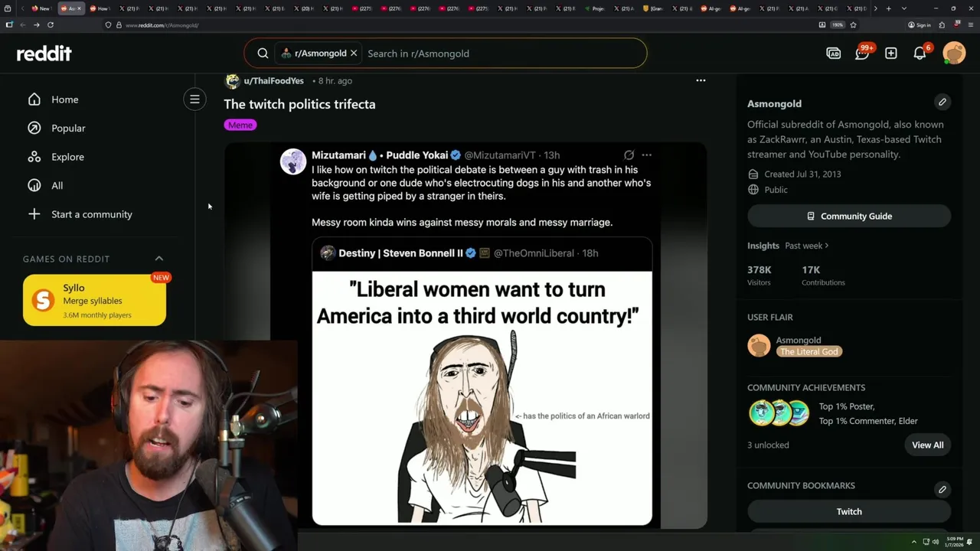The width and height of the screenshot is (980, 551).
Task: View All community achievements
Action: 927,445
